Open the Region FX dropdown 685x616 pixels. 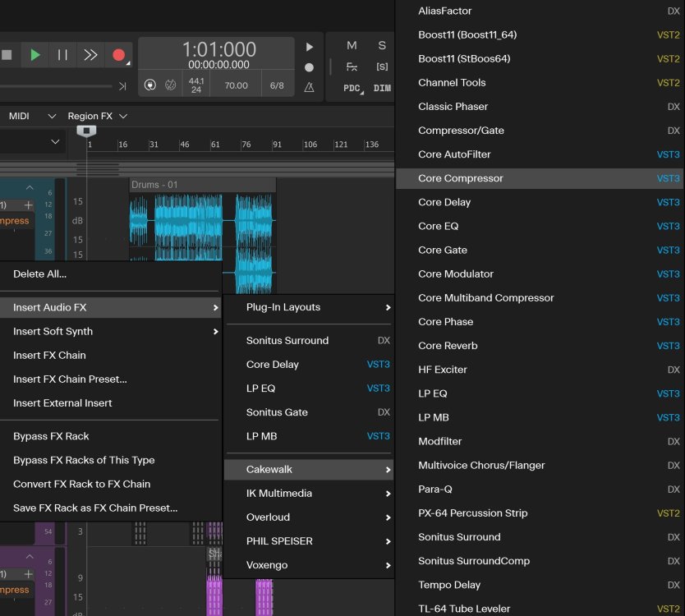[98, 116]
